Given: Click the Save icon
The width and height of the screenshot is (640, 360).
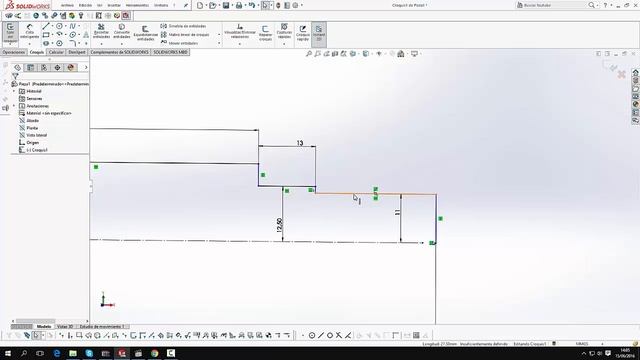Looking at the screenshot, I should (226, 5).
